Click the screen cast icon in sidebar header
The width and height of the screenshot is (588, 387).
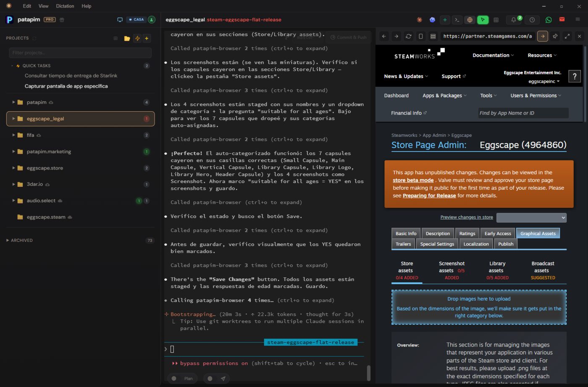click(120, 20)
